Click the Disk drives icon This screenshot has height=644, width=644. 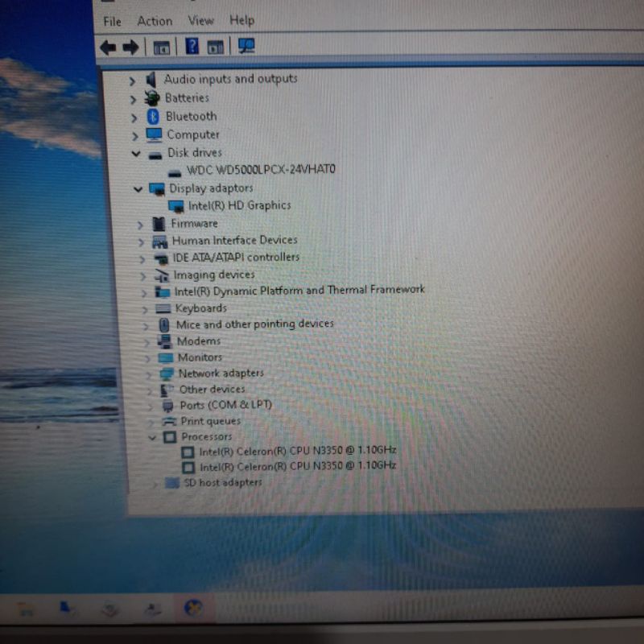(155, 155)
